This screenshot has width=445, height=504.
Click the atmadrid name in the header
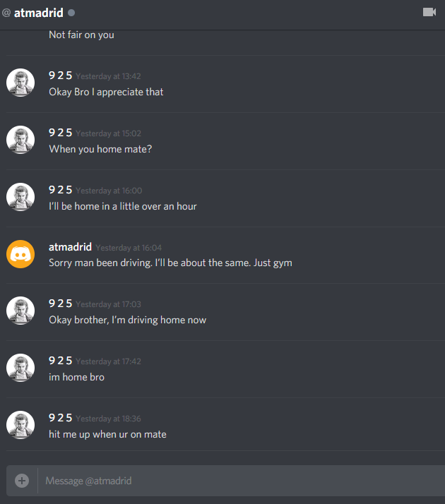pyautogui.click(x=39, y=13)
